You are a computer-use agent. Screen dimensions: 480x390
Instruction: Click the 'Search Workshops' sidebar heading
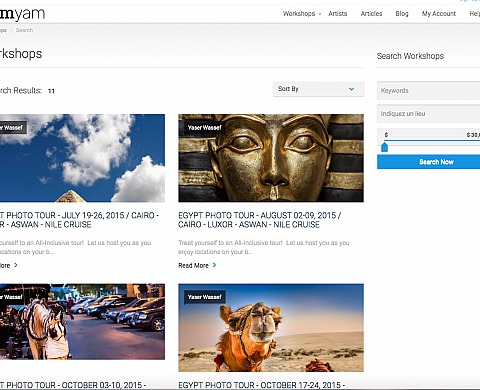coord(410,56)
